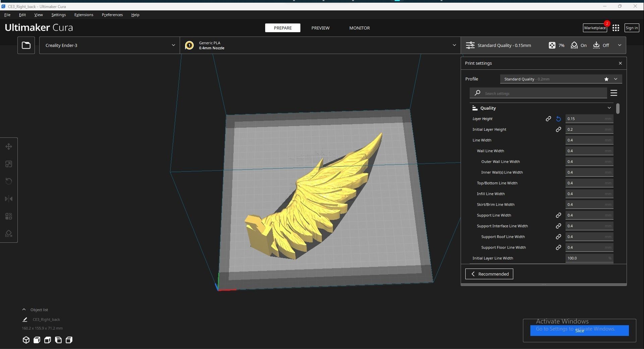Collapse the Object list
The height and width of the screenshot is (349, 644).
(24, 310)
